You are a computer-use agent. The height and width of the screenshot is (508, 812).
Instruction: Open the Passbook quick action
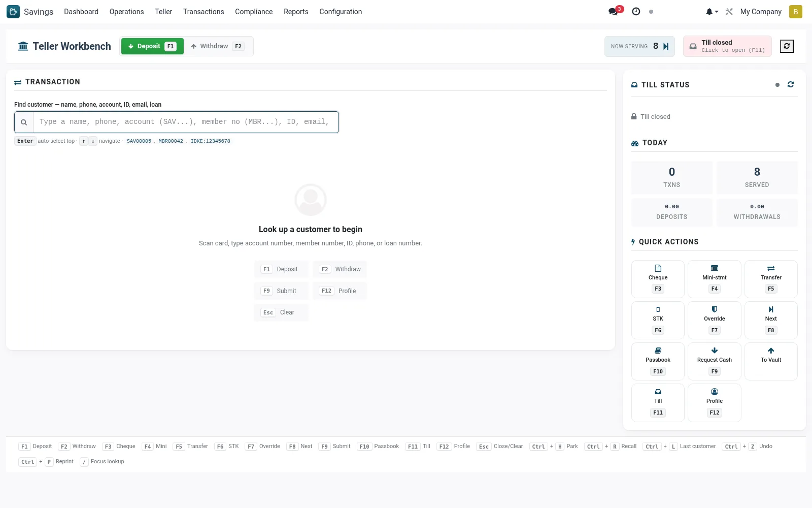(658, 361)
